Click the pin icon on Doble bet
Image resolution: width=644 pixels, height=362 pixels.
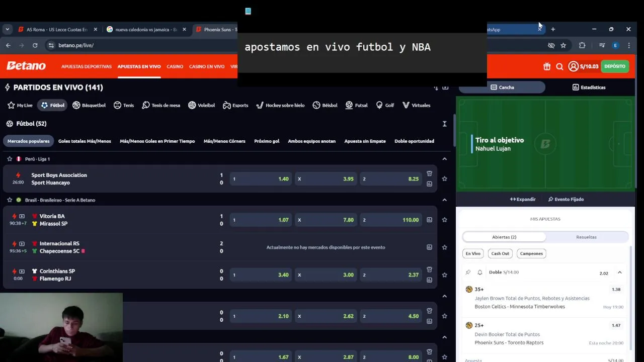(468, 273)
